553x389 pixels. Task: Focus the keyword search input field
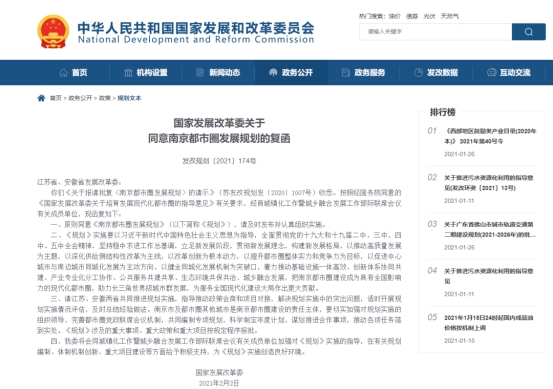coord(436,32)
